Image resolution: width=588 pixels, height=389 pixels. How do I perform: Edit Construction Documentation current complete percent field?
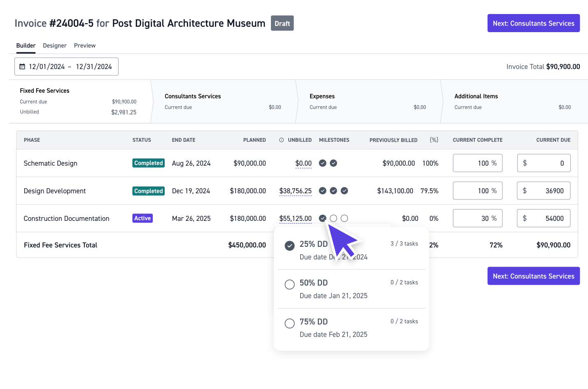[x=478, y=218]
